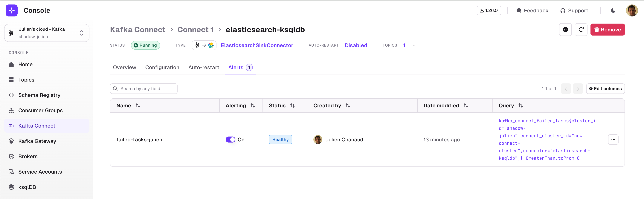644x199 pixels.
Task: Open Kafka Gateway in the sidebar
Action: click(47, 141)
